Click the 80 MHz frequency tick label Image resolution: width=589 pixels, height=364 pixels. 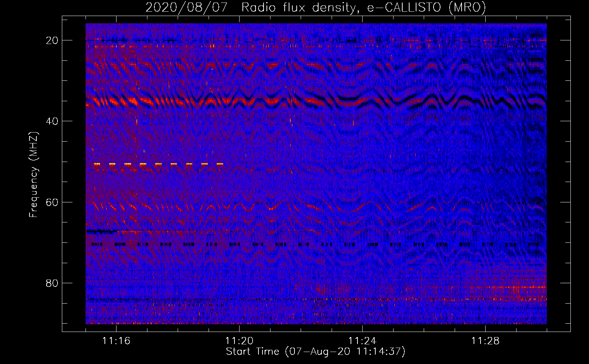(x=52, y=283)
